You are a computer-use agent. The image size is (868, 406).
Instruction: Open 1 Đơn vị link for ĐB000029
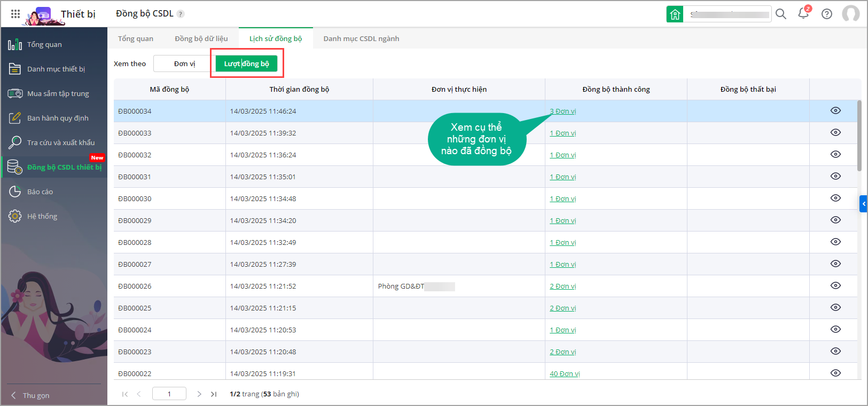(x=563, y=220)
